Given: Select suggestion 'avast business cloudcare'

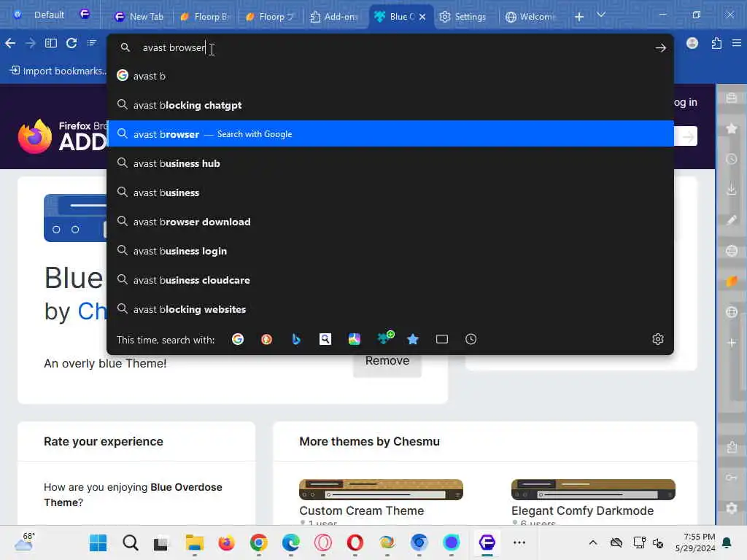Looking at the screenshot, I should click(x=390, y=280).
